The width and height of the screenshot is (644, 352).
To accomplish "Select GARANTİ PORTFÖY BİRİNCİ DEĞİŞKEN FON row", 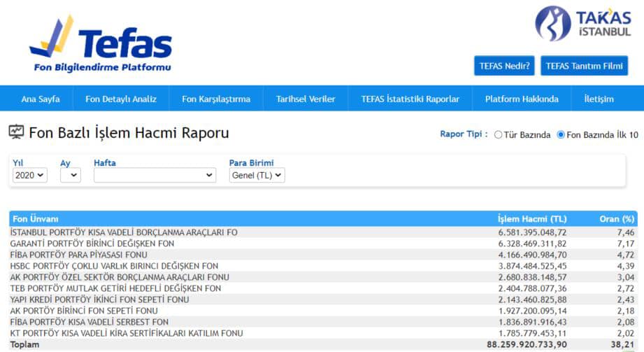I will (x=323, y=244).
